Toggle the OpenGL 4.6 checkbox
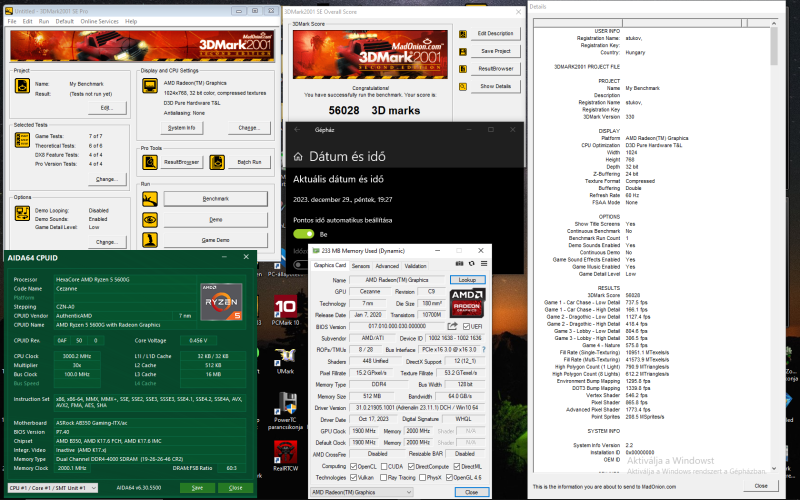 (x=449, y=478)
